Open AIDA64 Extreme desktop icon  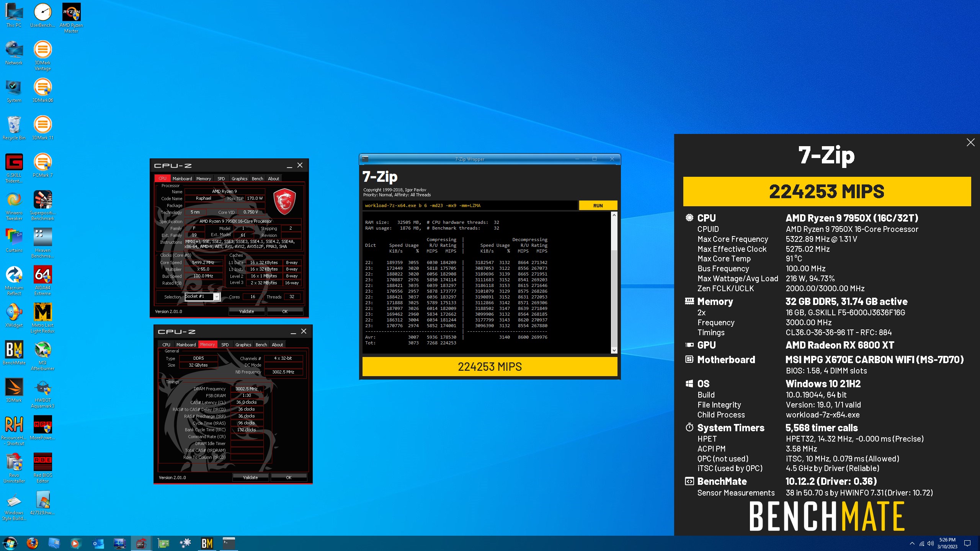click(42, 280)
